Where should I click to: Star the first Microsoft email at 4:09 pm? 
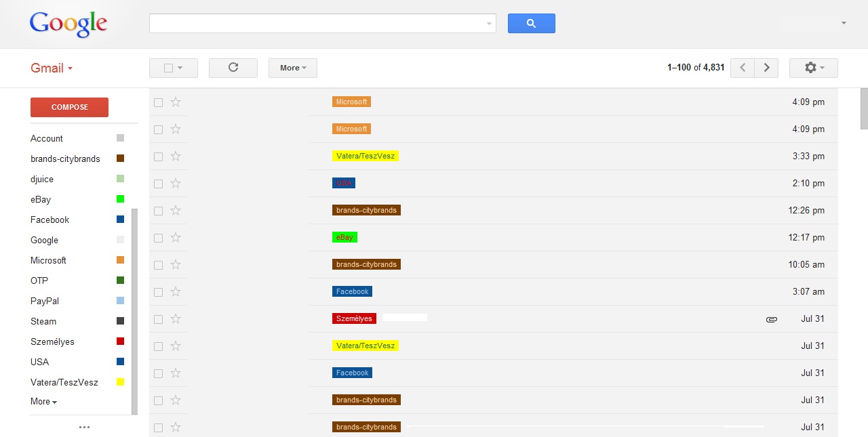click(176, 102)
